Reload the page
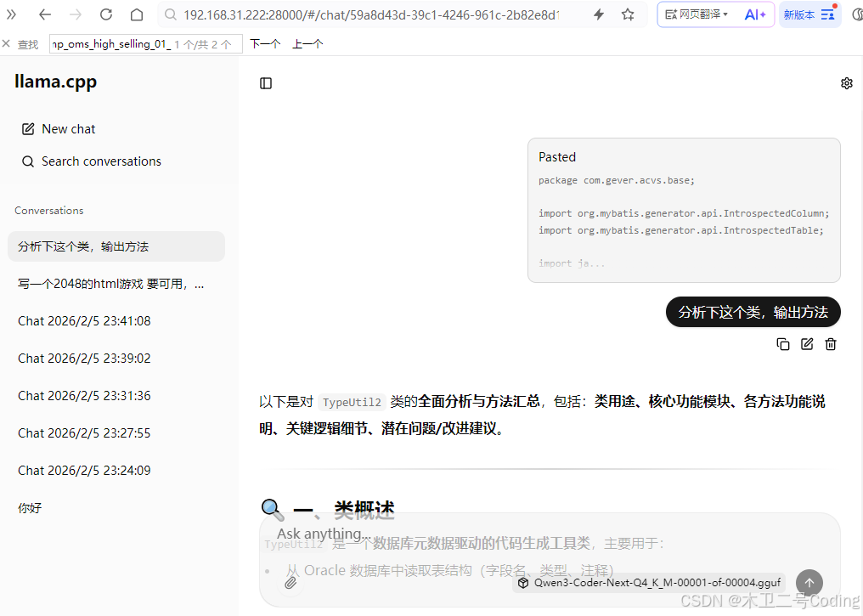 click(106, 14)
